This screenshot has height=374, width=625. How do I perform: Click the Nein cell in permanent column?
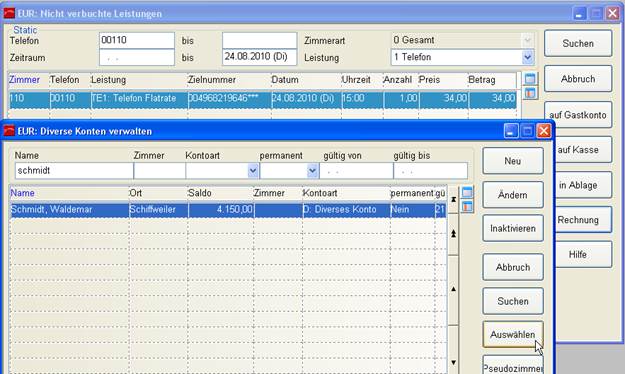click(x=412, y=210)
